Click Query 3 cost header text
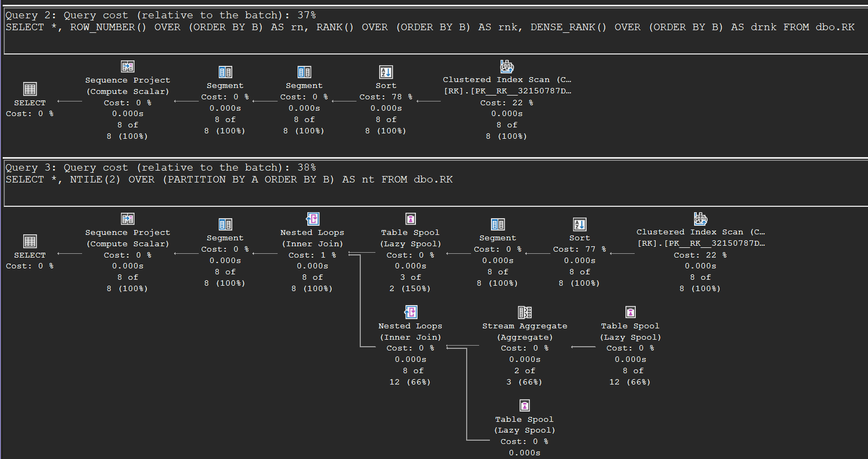The height and width of the screenshot is (459, 868). click(x=161, y=168)
